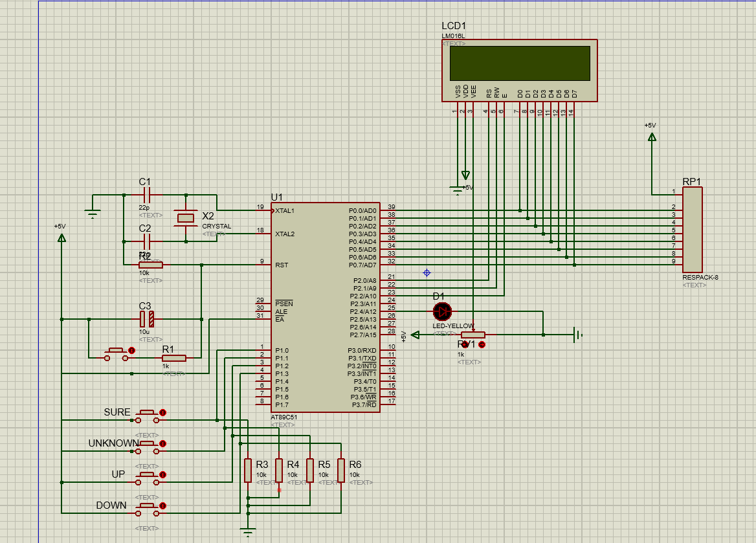Click RV1's left red adjustment dot
The width and height of the screenshot is (756, 543).
pyautogui.click(x=465, y=344)
